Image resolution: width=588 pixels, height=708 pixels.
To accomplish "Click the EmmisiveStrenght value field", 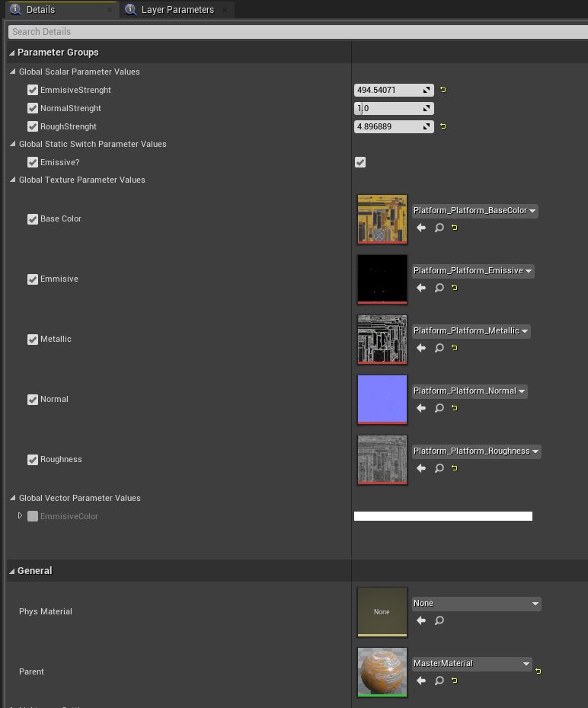I will pos(394,90).
